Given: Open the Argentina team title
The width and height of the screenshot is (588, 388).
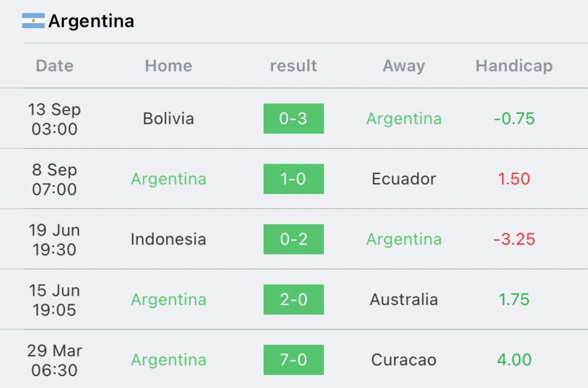Looking at the screenshot, I should (x=91, y=21).
